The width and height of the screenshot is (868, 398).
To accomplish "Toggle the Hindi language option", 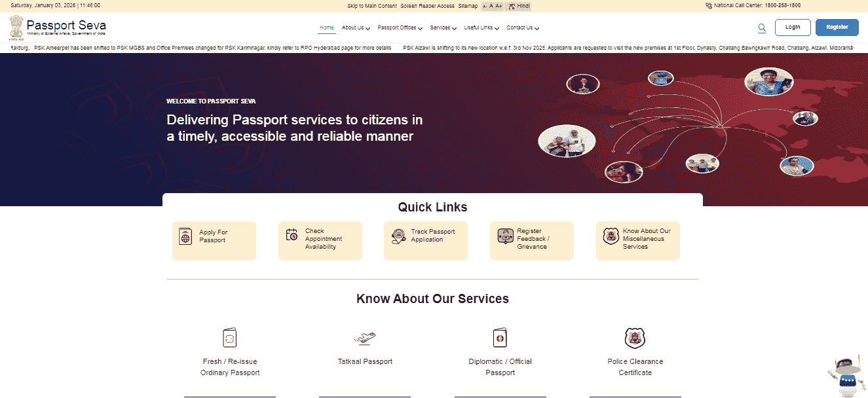I will click(x=519, y=6).
